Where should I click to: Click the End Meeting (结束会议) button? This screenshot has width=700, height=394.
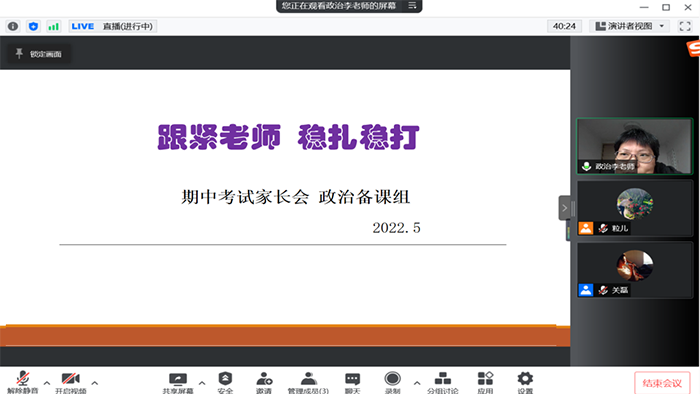(662, 383)
